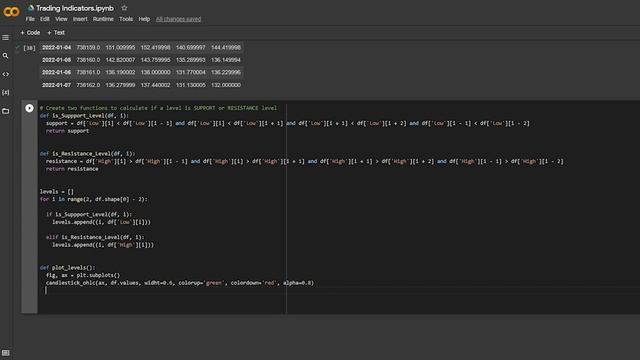This screenshot has height=360, width=640.
Task: Click the def is_Suppport_Level line
Action: pyautogui.click(x=84, y=116)
